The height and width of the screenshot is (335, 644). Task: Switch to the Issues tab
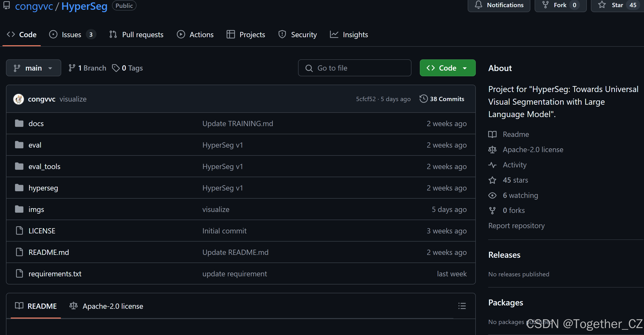[71, 35]
